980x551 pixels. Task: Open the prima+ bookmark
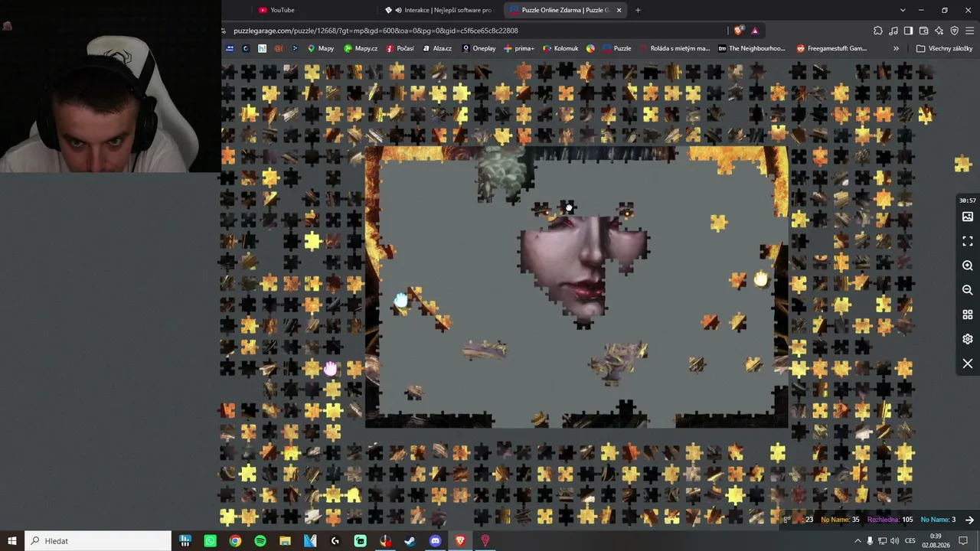[x=518, y=48]
